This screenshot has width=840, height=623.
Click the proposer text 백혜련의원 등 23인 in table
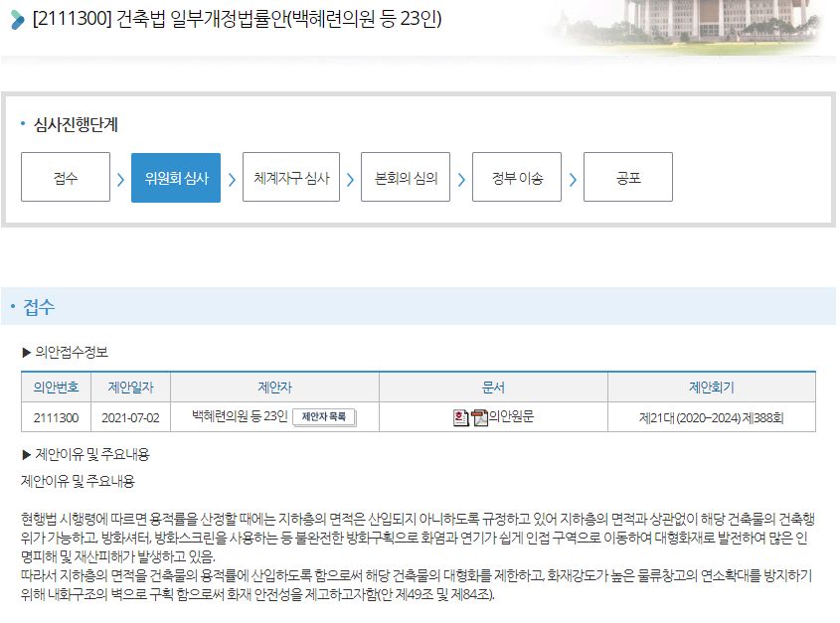click(240, 416)
